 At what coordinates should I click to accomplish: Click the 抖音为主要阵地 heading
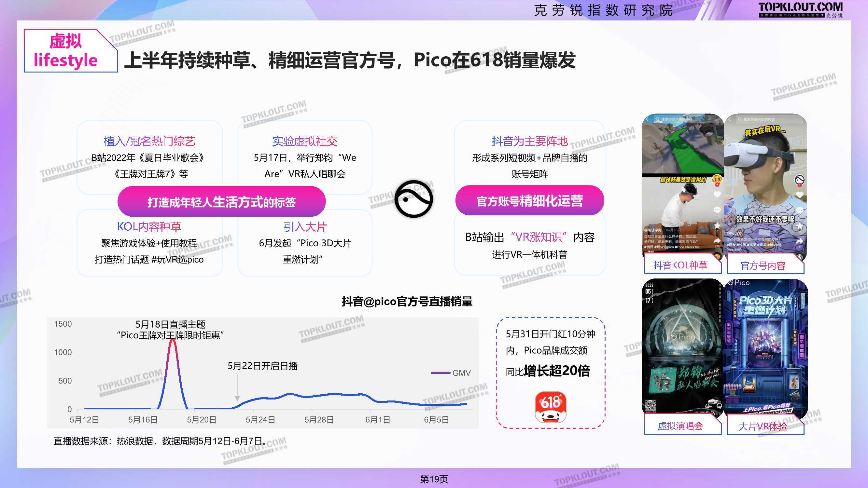pos(530,141)
